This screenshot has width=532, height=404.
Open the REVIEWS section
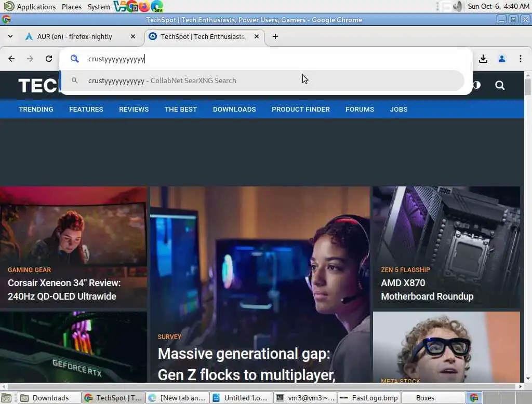[134, 109]
